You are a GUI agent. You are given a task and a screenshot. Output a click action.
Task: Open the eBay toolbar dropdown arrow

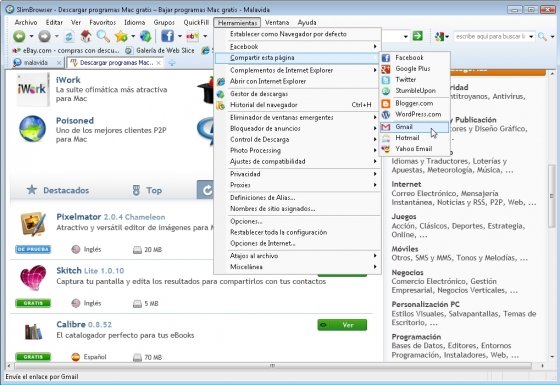point(205,36)
